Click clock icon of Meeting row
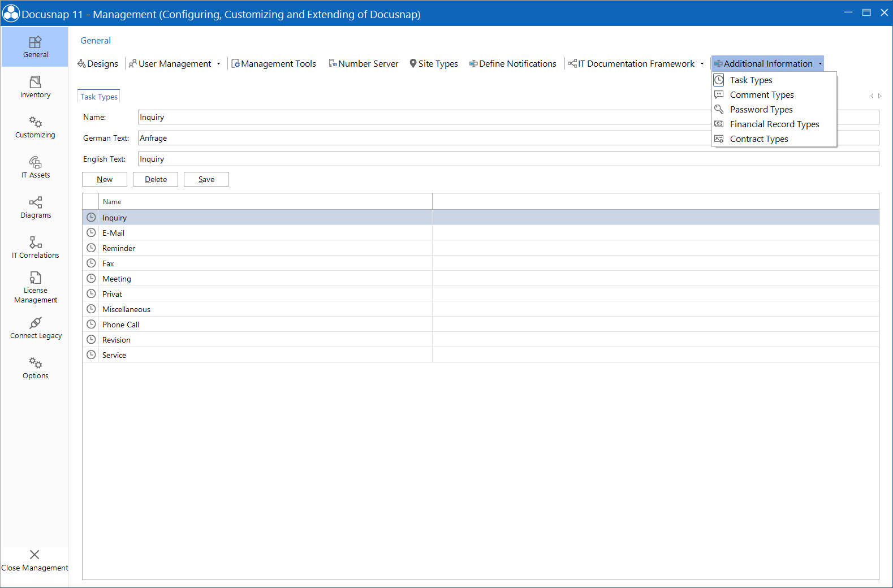Viewport: 893px width, 588px height. (x=91, y=278)
